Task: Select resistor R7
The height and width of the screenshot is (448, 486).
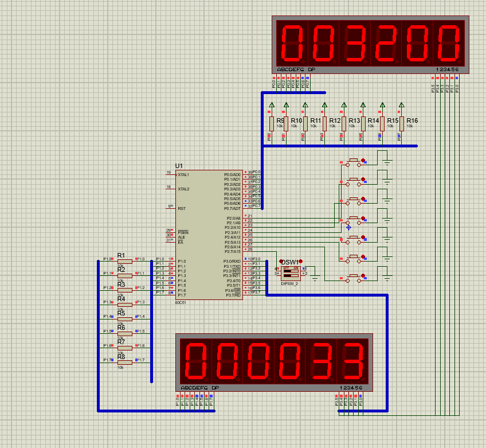Action: [125, 348]
